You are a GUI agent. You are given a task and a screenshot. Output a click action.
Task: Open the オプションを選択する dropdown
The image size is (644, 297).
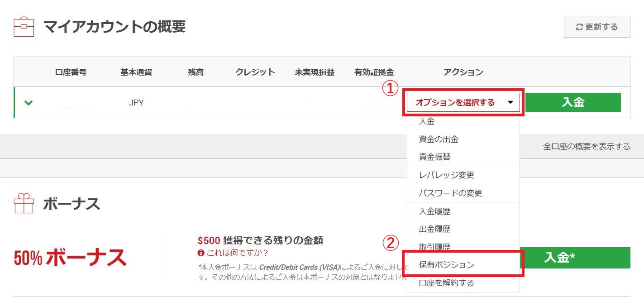click(464, 102)
